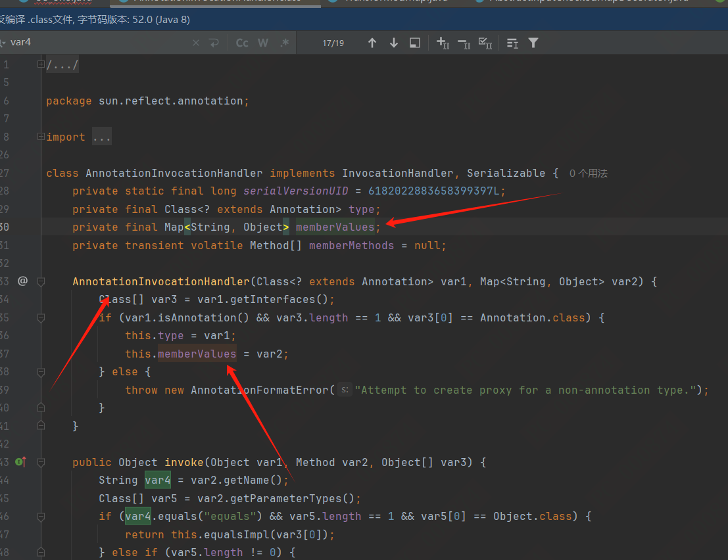Toggle Regex (.*) search option
This screenshot has height=560, width=728.
[x=285, y=43]
